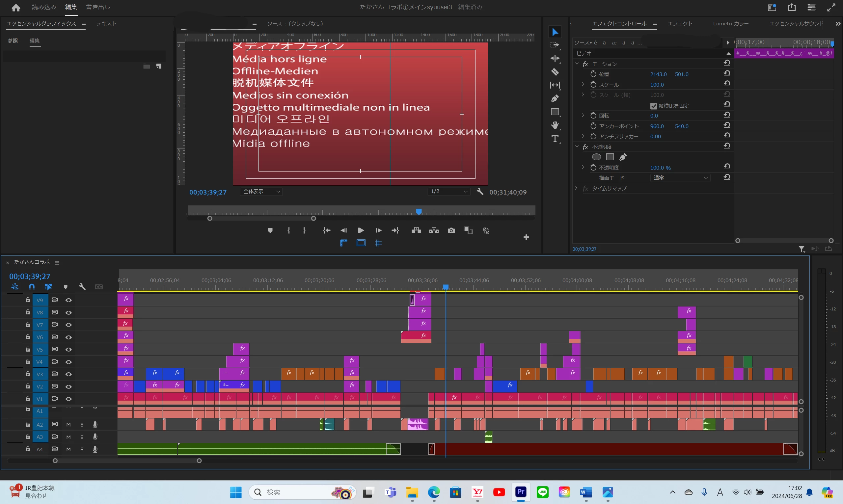Click the 位置 X value 2143.0

point(658,74)
